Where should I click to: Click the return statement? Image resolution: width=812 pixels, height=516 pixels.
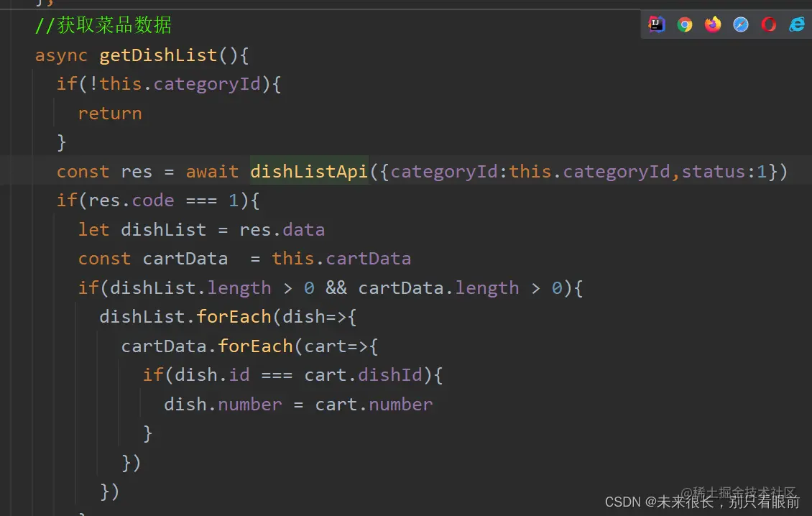pos(110,114)
